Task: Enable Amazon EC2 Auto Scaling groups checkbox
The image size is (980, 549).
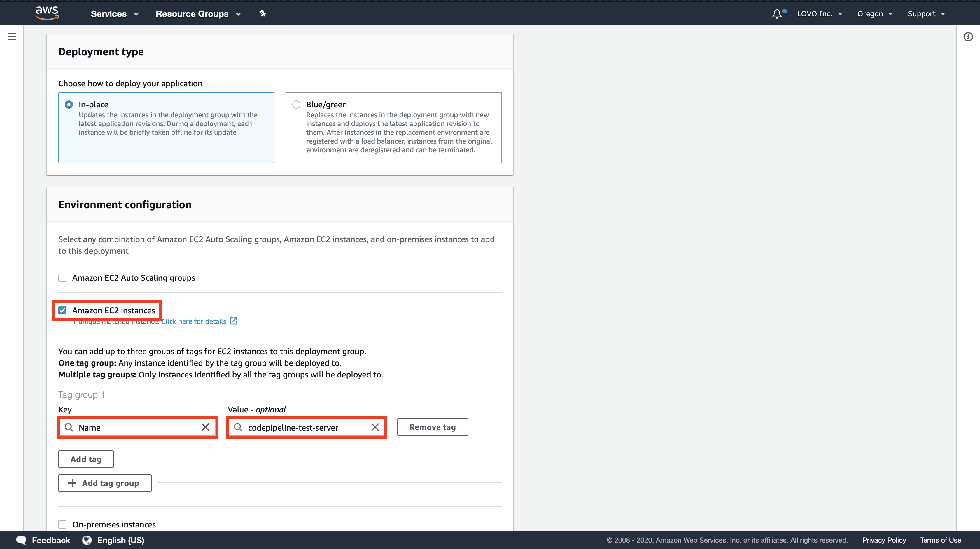Action: [x=62, y=277]
